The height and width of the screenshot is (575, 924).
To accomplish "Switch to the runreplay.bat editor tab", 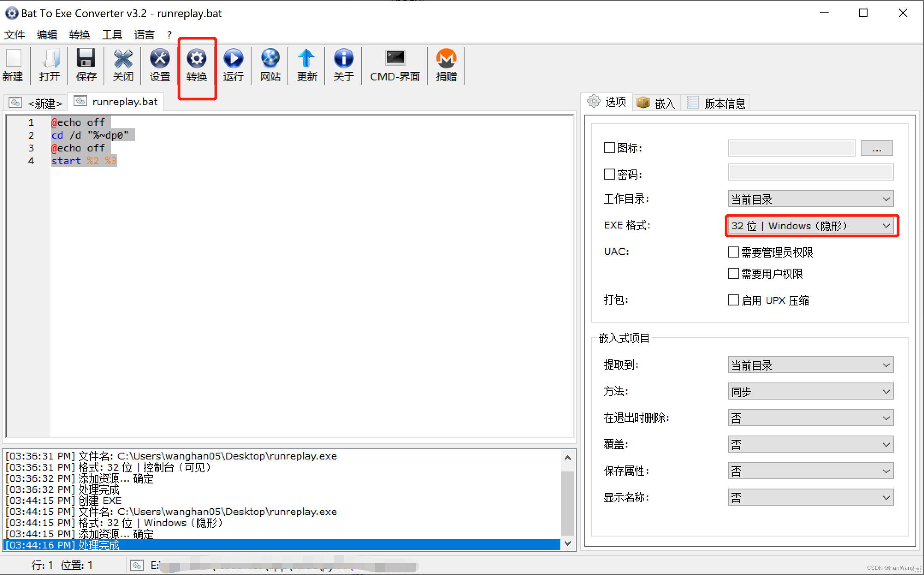I will pyautogui.click(x=116, y=101).
